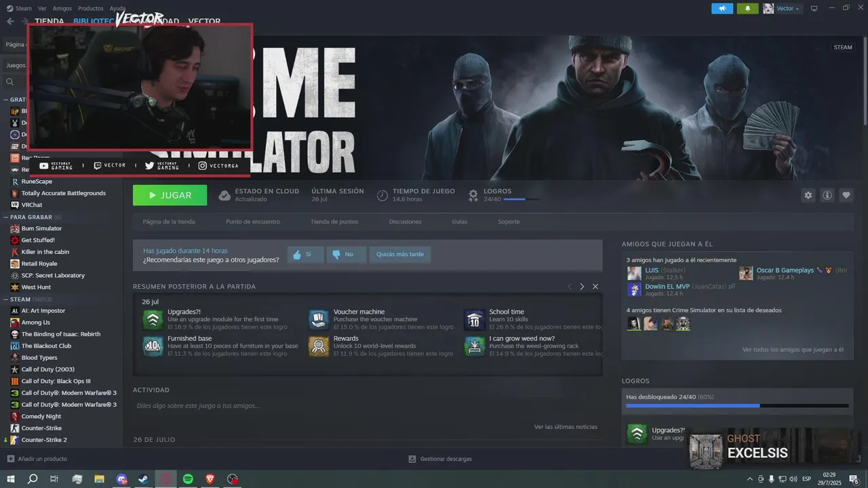Click the 24/40 unlocked progress bar in Logros panel
This screenshot has height=488, width=868.
click(x=737, y=406)
